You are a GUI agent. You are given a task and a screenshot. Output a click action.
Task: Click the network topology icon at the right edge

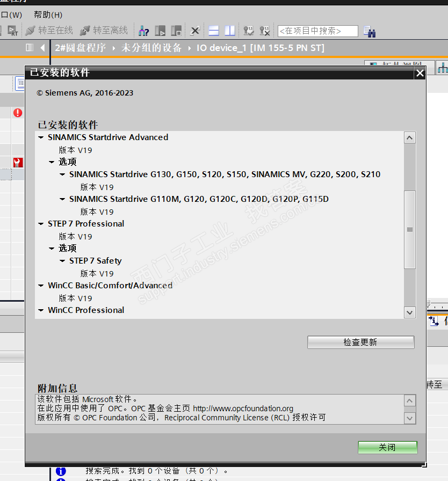[x=443, y=68]
